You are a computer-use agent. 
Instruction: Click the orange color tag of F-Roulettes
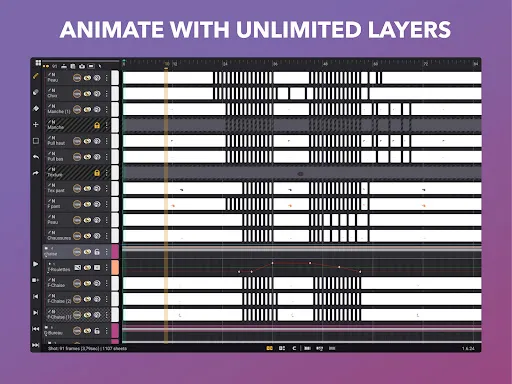(x=115, y=267)
